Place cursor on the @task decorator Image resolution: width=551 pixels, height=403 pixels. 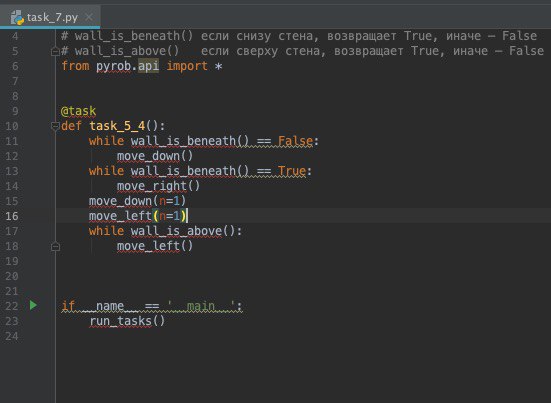(78, 111)
